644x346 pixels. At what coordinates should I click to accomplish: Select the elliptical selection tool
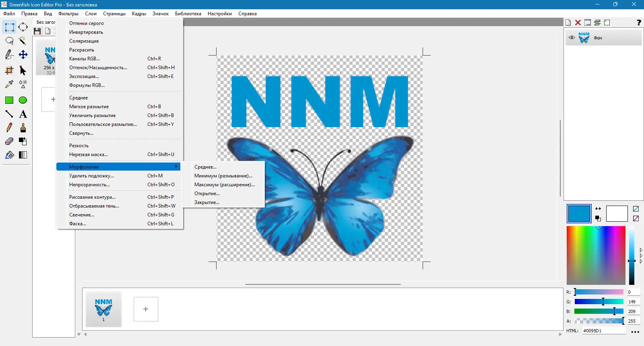(x=23, y=27)
